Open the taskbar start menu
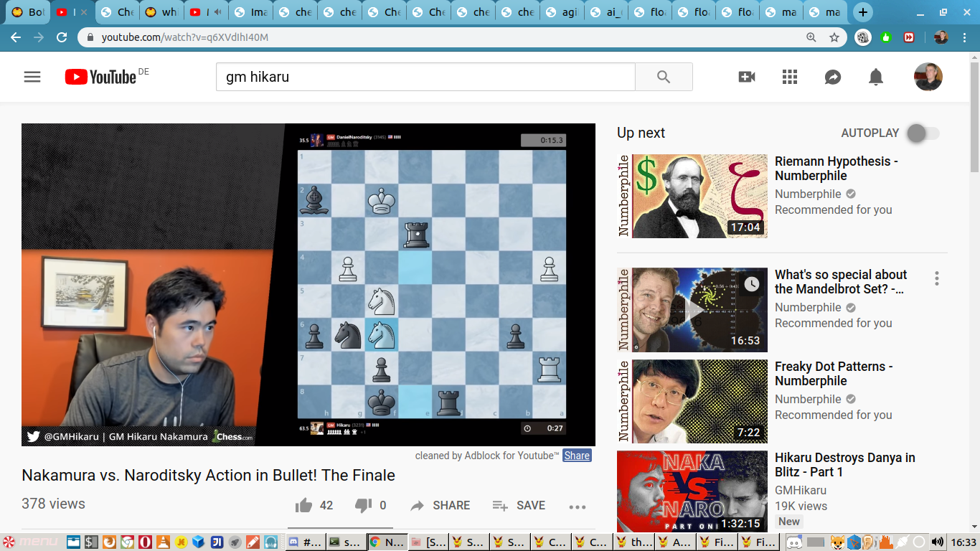Viewport: 980px width, 551px height. [x=30, y=542]
